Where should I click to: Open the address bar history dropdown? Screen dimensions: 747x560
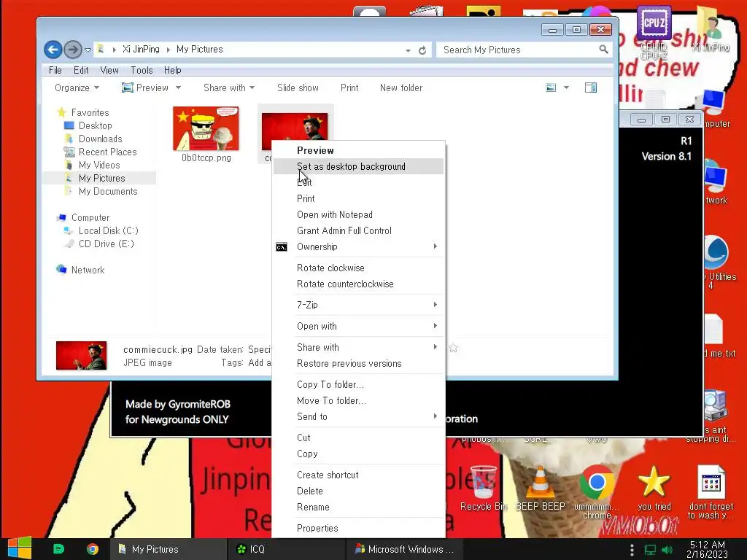pos(409,50)
